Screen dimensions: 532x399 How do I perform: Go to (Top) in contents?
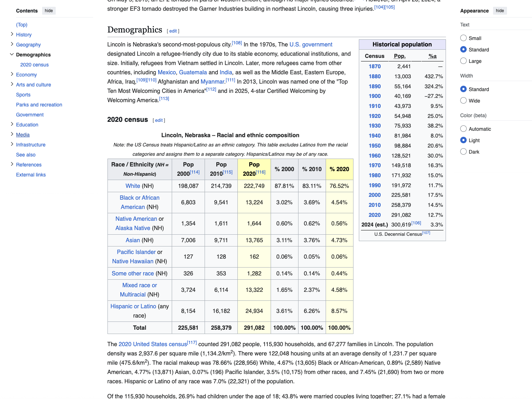[22, 25]
